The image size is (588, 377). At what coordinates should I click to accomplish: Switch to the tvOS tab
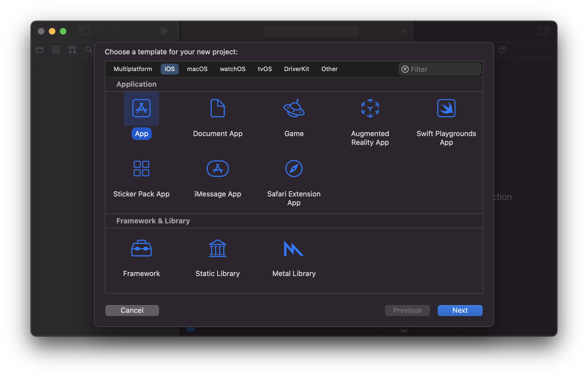265,69
